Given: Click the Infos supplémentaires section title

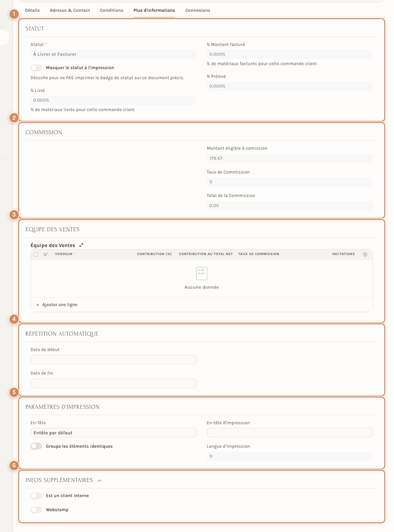Looking at the screenshot, I should (x=59, y=480).
